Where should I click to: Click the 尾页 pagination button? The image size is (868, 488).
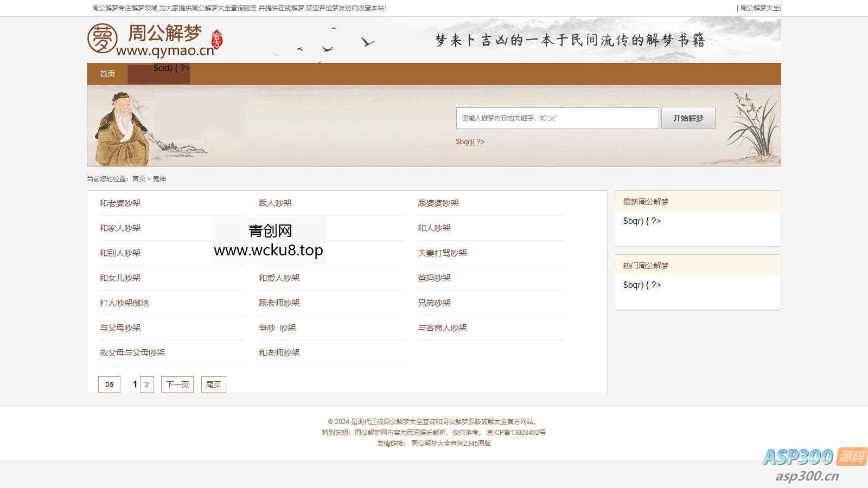pyautogui.click(x=213, y=384)
